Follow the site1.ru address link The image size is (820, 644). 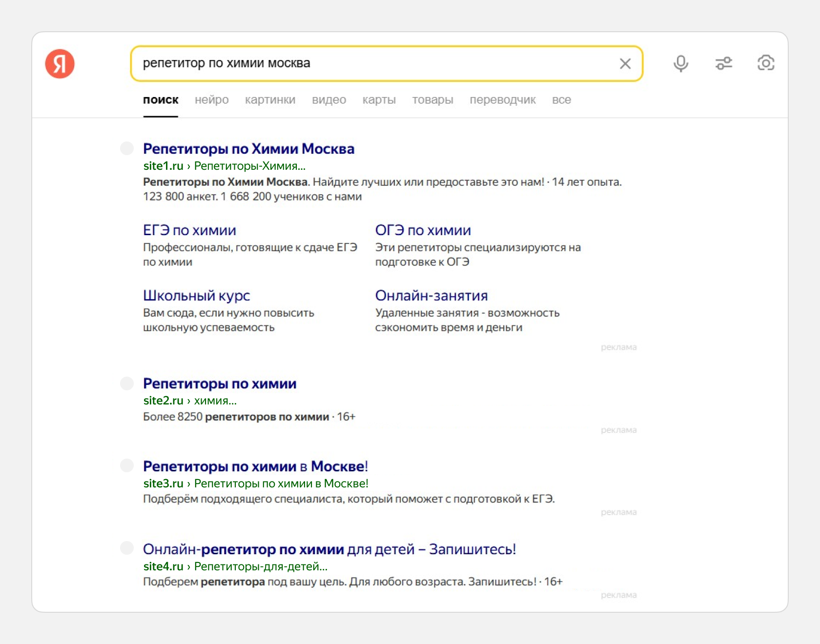coord(164,166)
